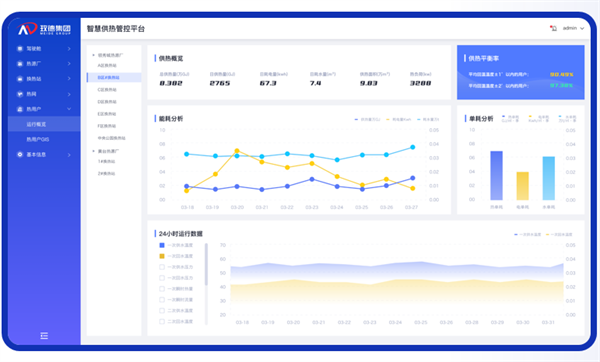Expand the 驾驶舱 menu chevron
The height and width of the screenshot is (362, 600).
pyautogui.click(x=69, y=49)
